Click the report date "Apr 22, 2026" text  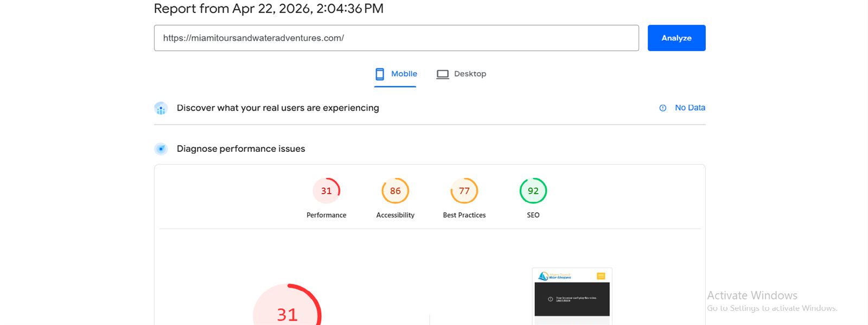[272, 9]
